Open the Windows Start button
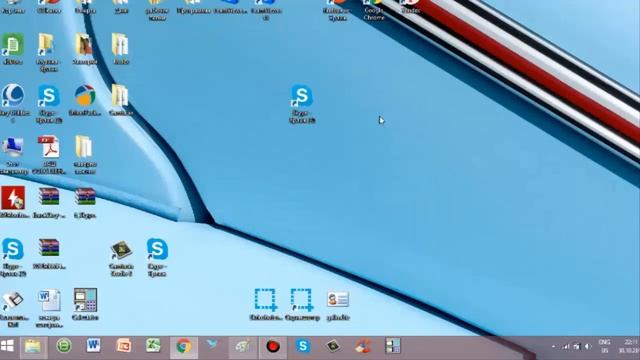 [7, 347]
